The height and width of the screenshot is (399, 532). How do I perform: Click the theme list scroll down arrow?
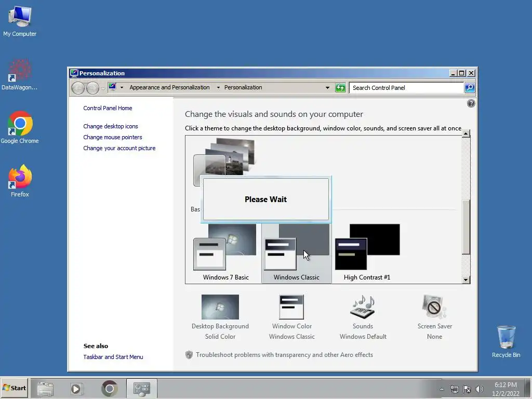pyautogui.click(x=466, y=280)
